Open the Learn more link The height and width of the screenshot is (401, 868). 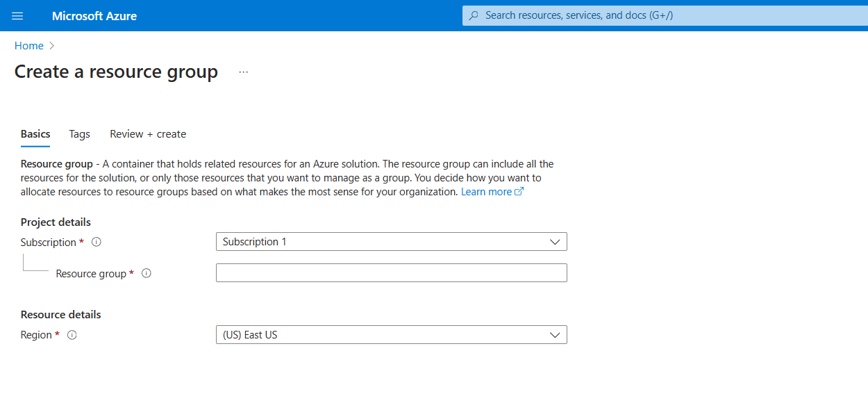(x=485, y=191)
